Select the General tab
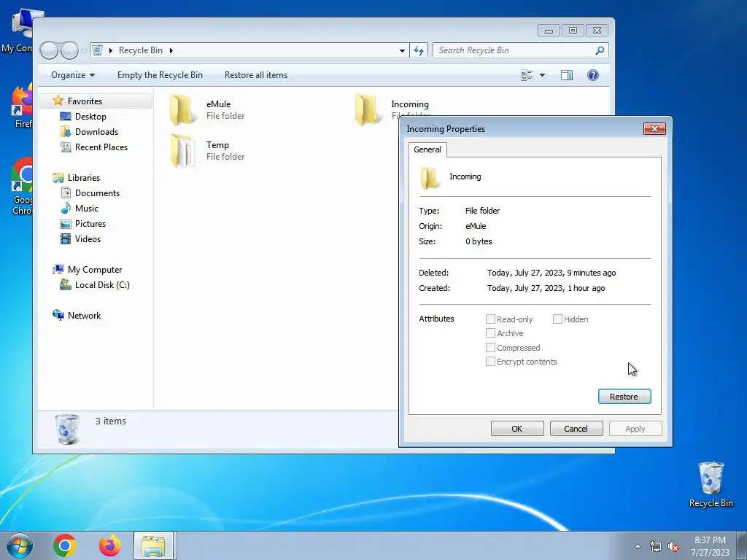 tap(427, 149)
